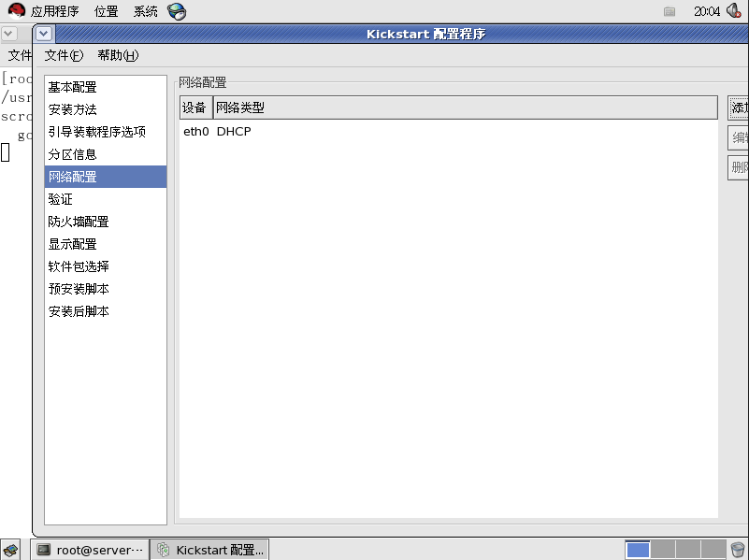Switch to the second workspace in pager
The width and height of the screenshot is (749, 560).
pyautogui.click(x=663, y=550)
